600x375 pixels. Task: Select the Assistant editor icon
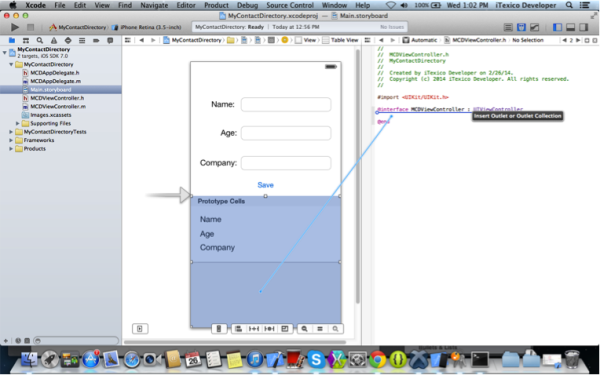(x=521, y=27)
